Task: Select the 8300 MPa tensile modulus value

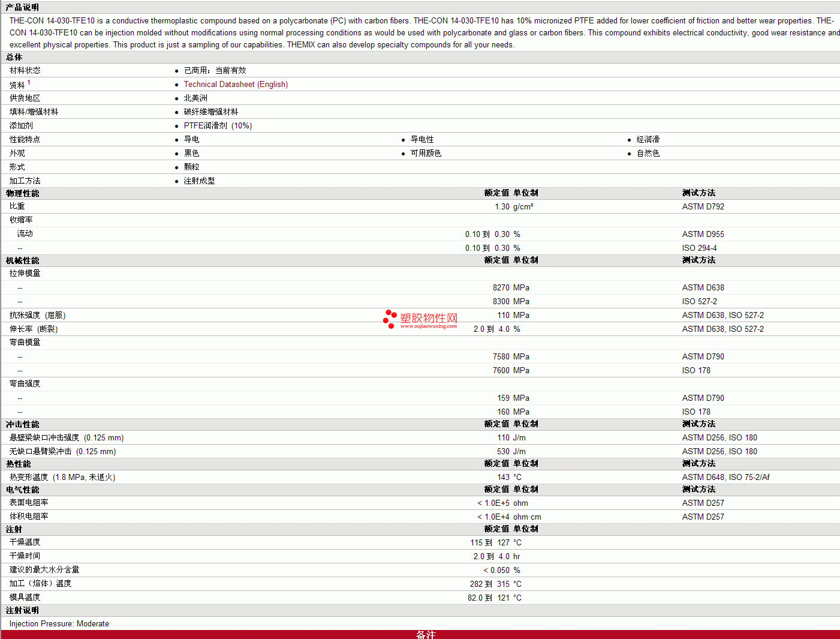Action: [511, 302]
